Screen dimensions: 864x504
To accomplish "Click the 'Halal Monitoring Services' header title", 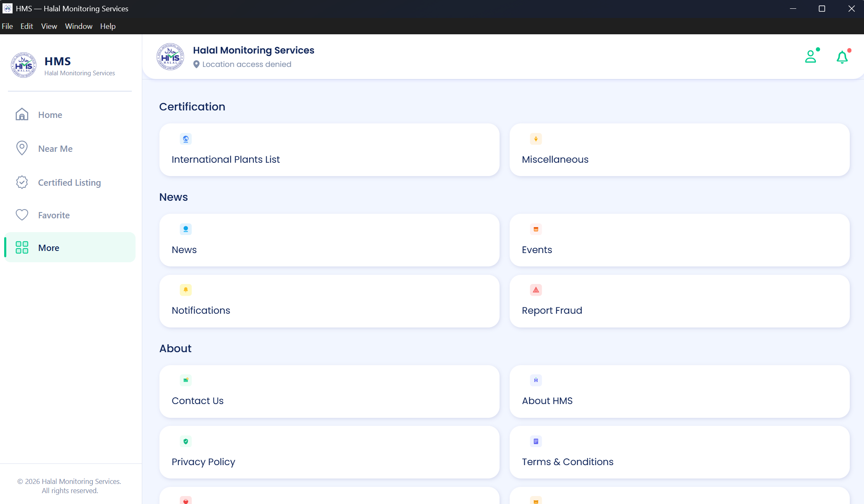I will point(254,50).
